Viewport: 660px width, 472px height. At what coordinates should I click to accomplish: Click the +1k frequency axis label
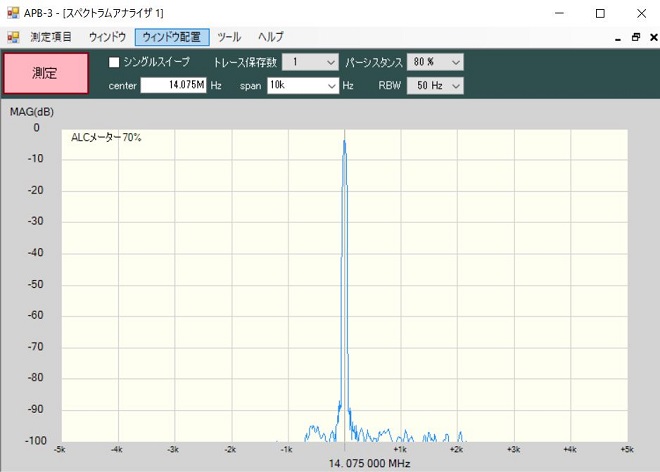(400, 450)
